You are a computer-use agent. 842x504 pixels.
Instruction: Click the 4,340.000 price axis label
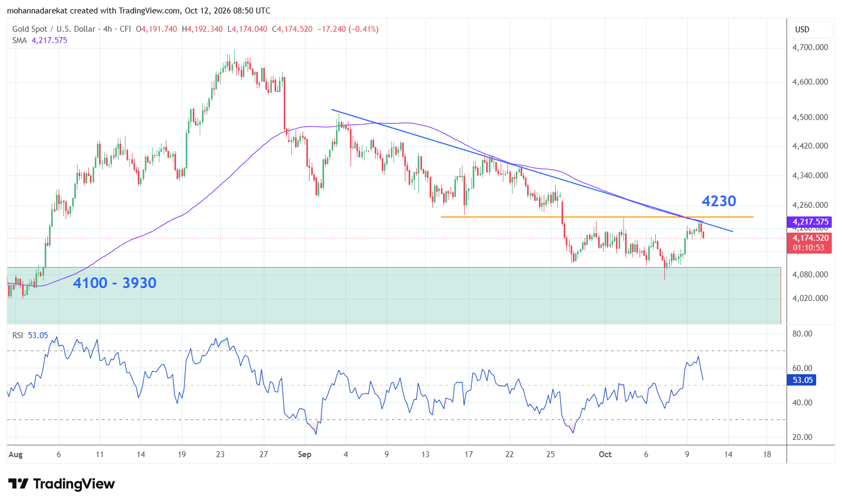810,176
